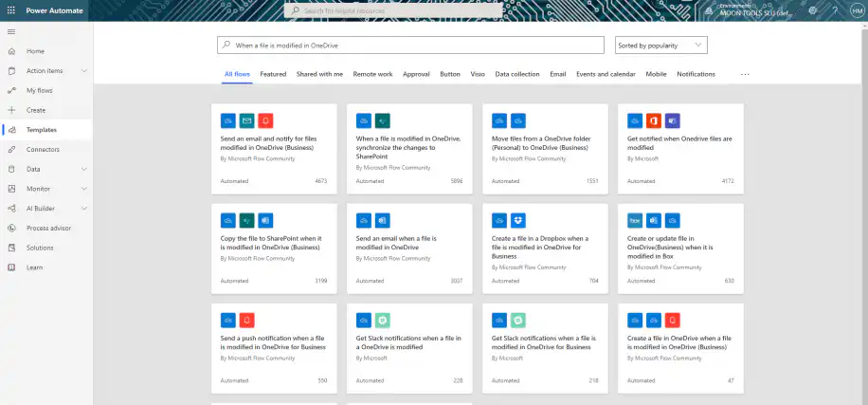Image resolution: width=868 pixels, height=405 pixels.
Task: Click the 4673 usage count
Action: pyautogui.click(x=321, y=181)
